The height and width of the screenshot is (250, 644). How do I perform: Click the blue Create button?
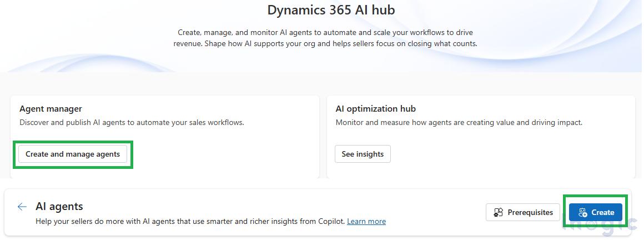(x=596, y=213)
